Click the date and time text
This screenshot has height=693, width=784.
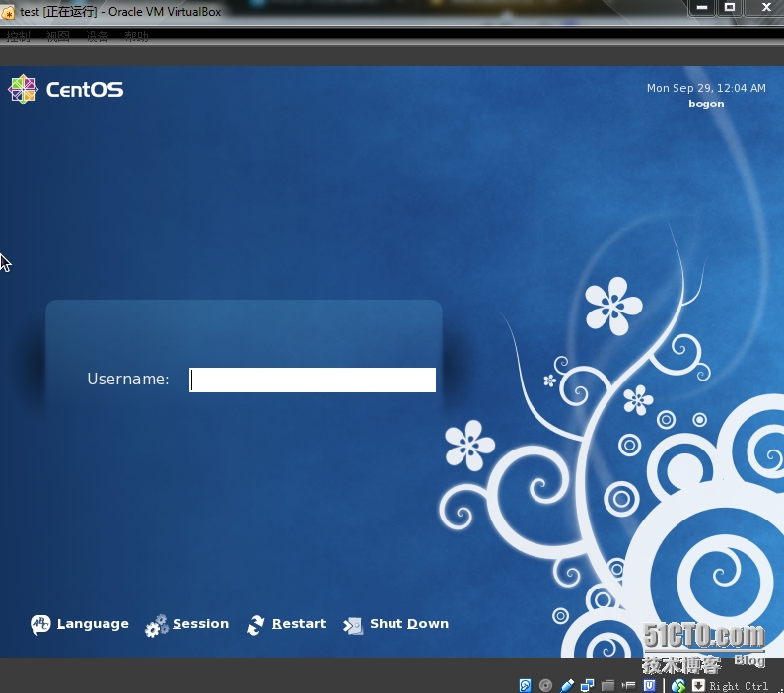[x=706, y=88]
